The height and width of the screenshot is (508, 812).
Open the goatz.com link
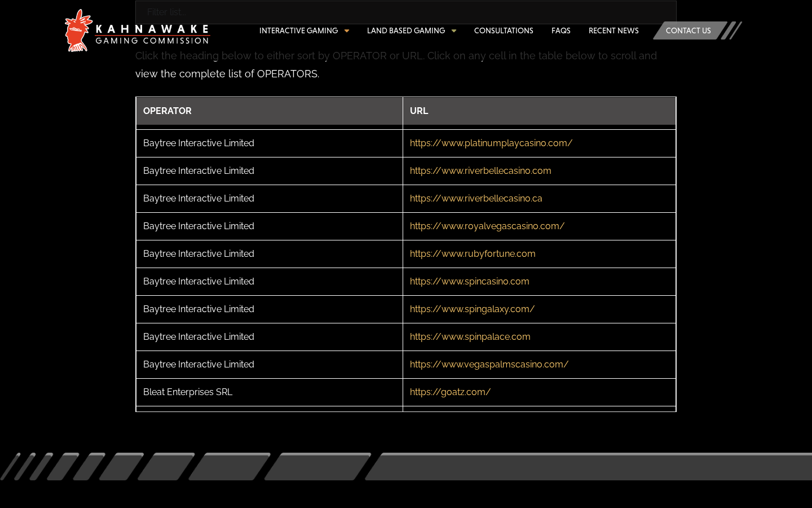[450, 392]
